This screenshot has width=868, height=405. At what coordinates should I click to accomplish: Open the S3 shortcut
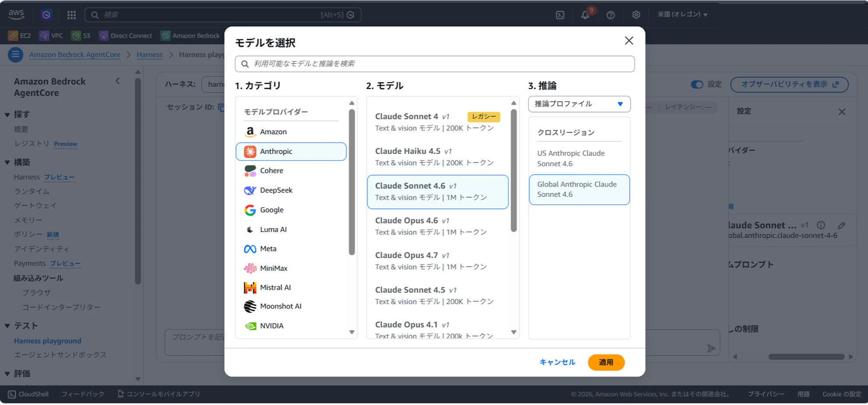tap(81, 35)
